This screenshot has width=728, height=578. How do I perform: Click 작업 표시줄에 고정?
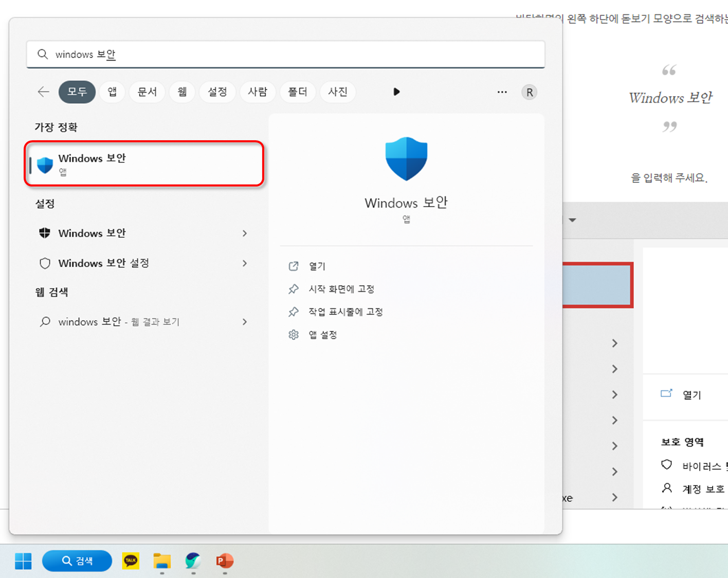click(x=345, y=312)
